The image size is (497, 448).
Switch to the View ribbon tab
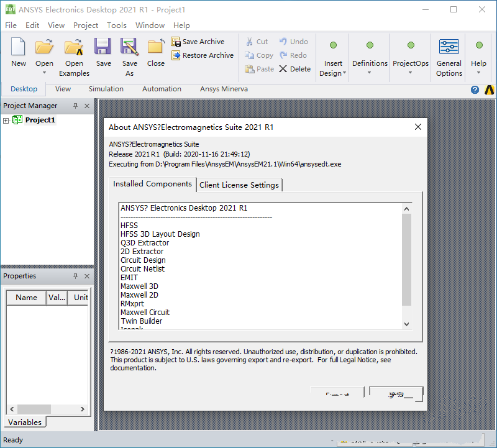(x=63, y=89)
